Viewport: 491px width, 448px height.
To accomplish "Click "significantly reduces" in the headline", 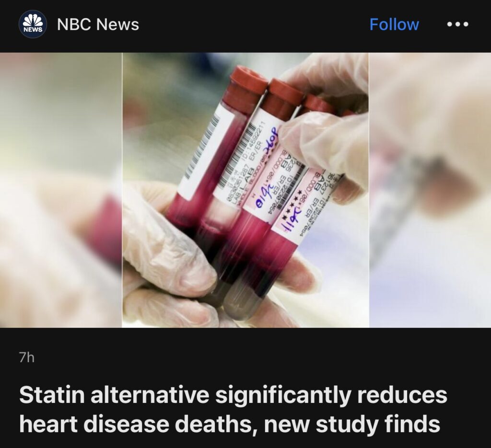I will click(x=331, y=395).
